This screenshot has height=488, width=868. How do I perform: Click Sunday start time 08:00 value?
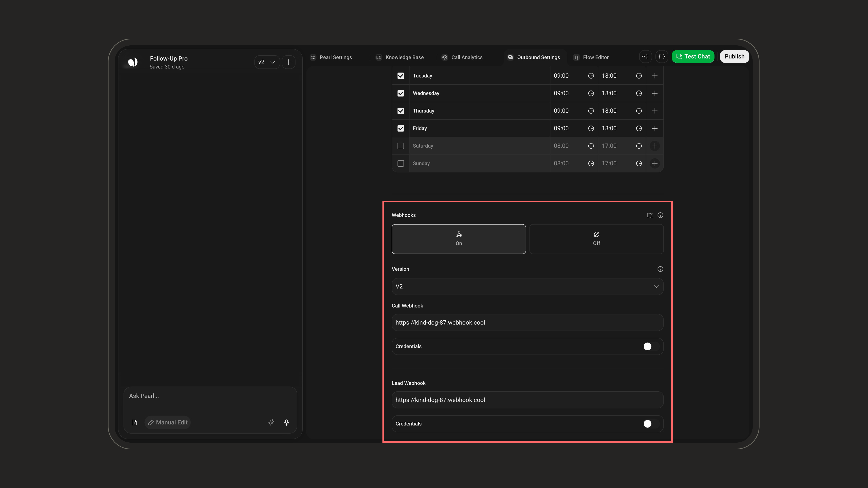tap(561, 163)
